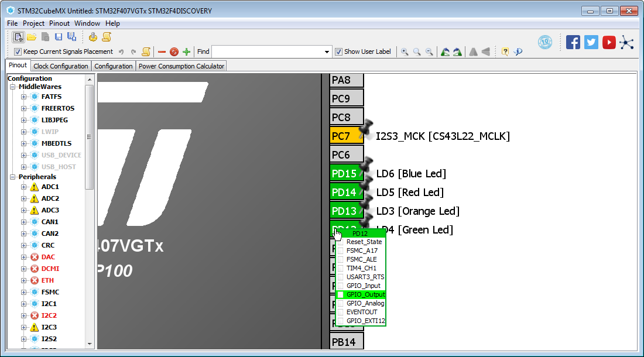Click the Save Project floppy icon
This screenshot has height=357, width=644.
pyautogui.click(x=59, y=37)
